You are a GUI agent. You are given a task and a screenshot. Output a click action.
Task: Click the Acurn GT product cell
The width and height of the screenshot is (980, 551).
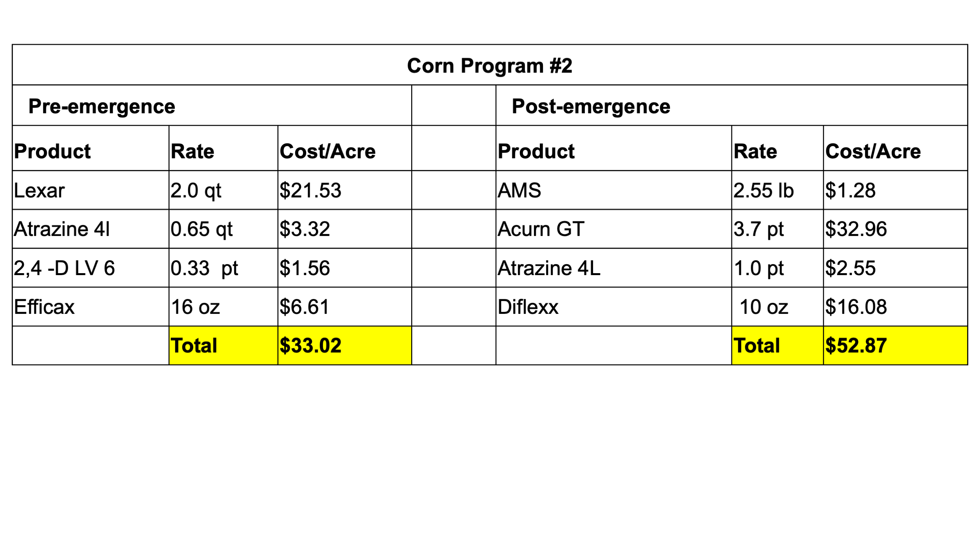click(x=614, y=229)
